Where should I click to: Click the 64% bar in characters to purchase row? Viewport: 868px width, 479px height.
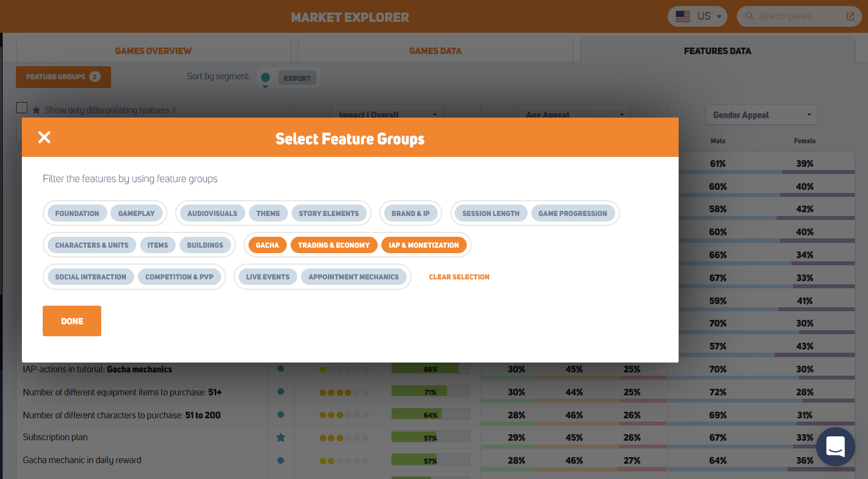tap(431, 414)
